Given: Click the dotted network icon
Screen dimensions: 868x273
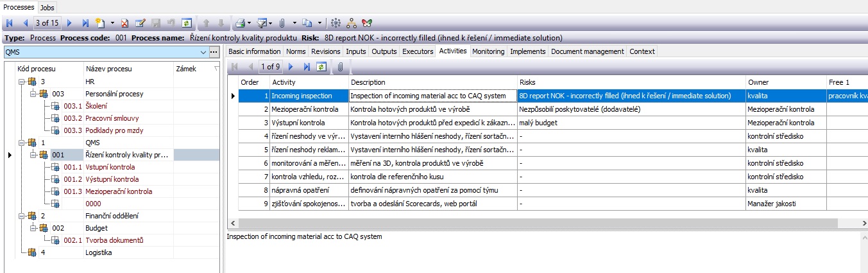Looking at the screenshot, I should [x=335, y=23].
